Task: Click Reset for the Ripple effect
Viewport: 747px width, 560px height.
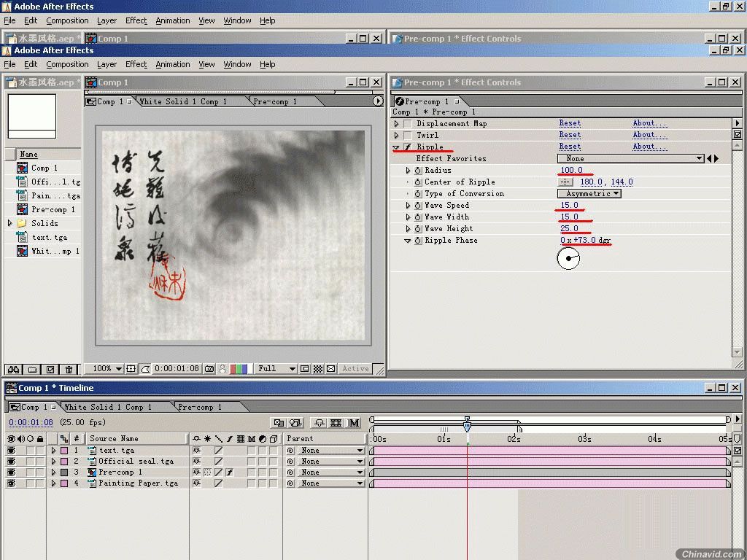Action: [570, 147]
